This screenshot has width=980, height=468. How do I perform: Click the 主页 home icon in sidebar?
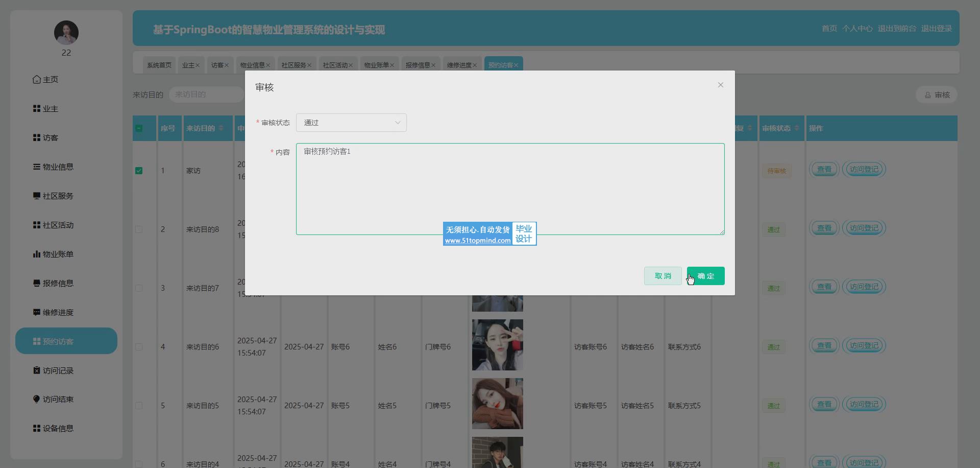coord(37,79)
